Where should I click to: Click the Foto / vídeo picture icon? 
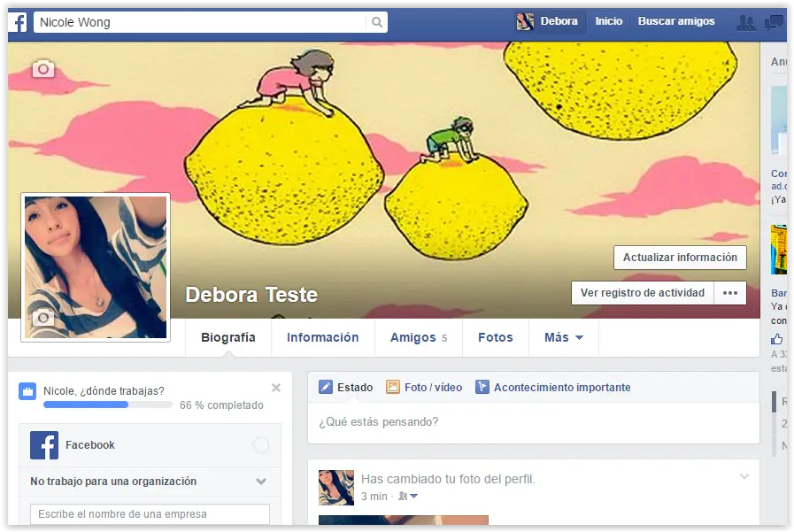(393, 387)
